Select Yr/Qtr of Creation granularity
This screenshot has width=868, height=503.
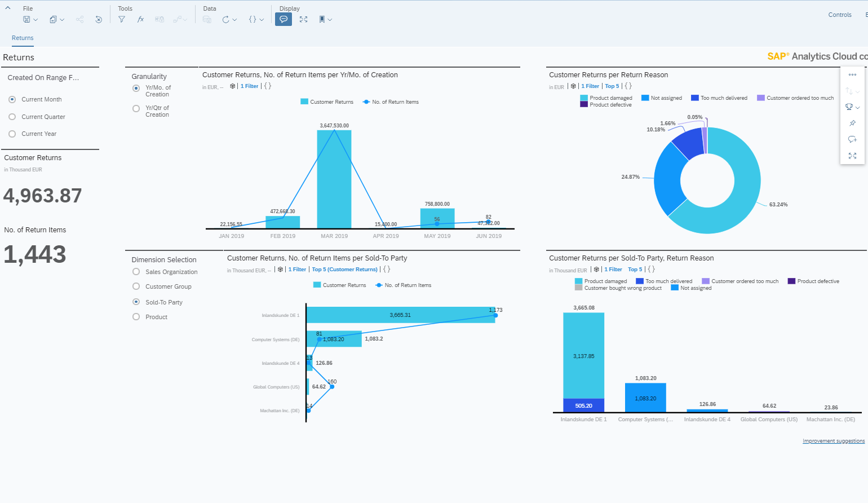click(136, 108)
